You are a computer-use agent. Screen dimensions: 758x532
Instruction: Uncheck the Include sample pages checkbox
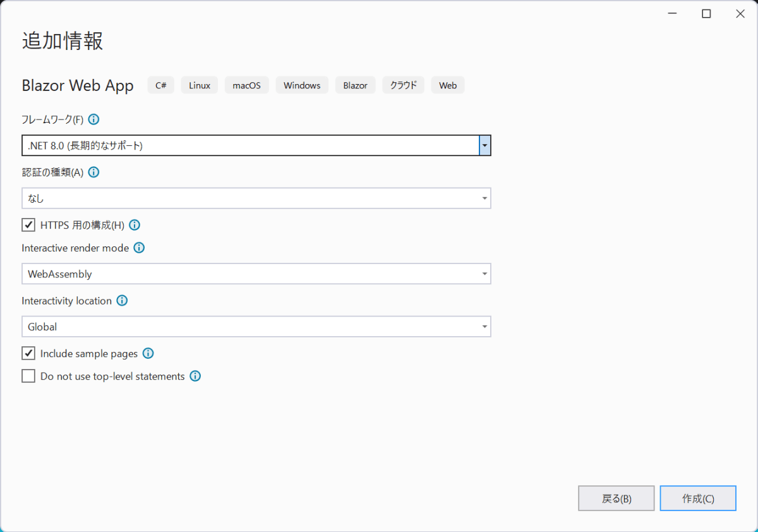coord(28,353)
